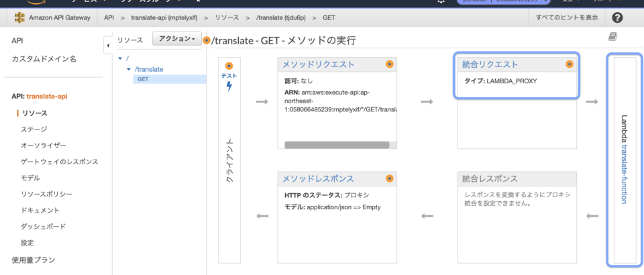The height and width of the screenshot is (275, 644).
Task: Collapse the left navigation panel arrow
Action: tap(107, 45)
